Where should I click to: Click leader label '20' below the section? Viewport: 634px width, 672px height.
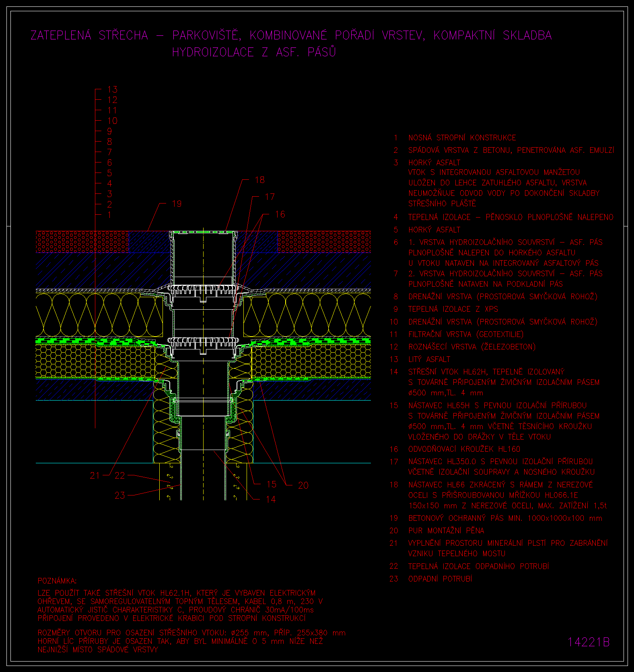[303, 485]
